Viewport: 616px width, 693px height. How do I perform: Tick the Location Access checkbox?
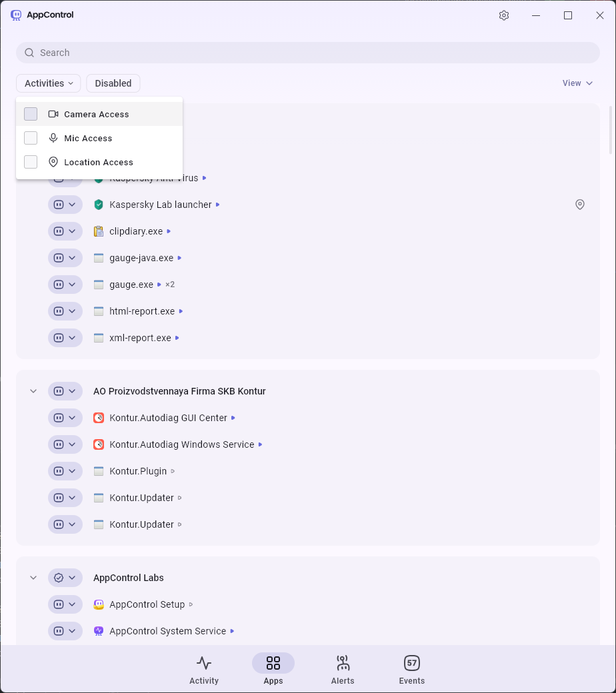pos(31,162)
